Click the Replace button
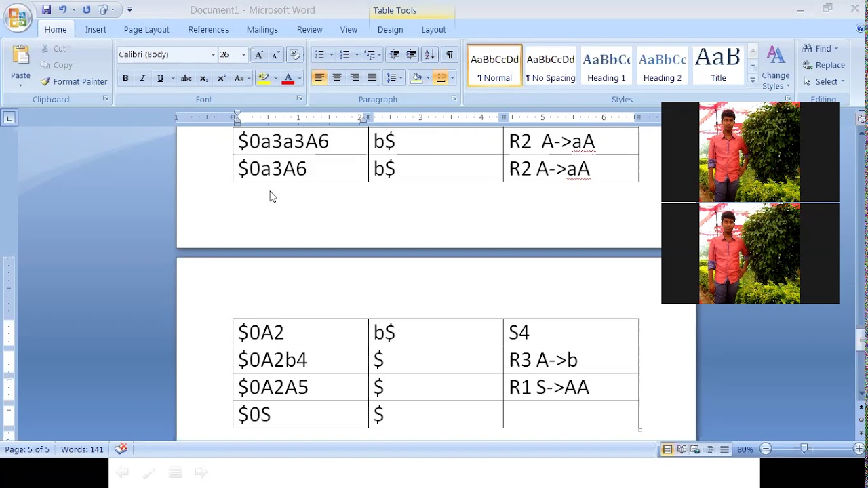The width and height of the screenshot is (868, 488). (823, 65)
